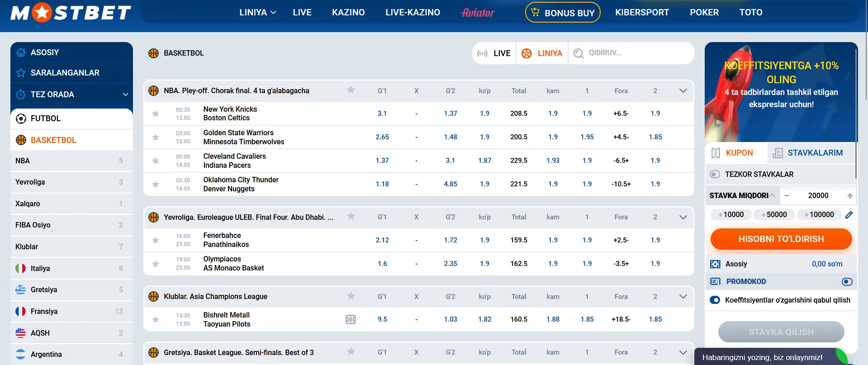Open the online chat message bar

coord(770,357)
